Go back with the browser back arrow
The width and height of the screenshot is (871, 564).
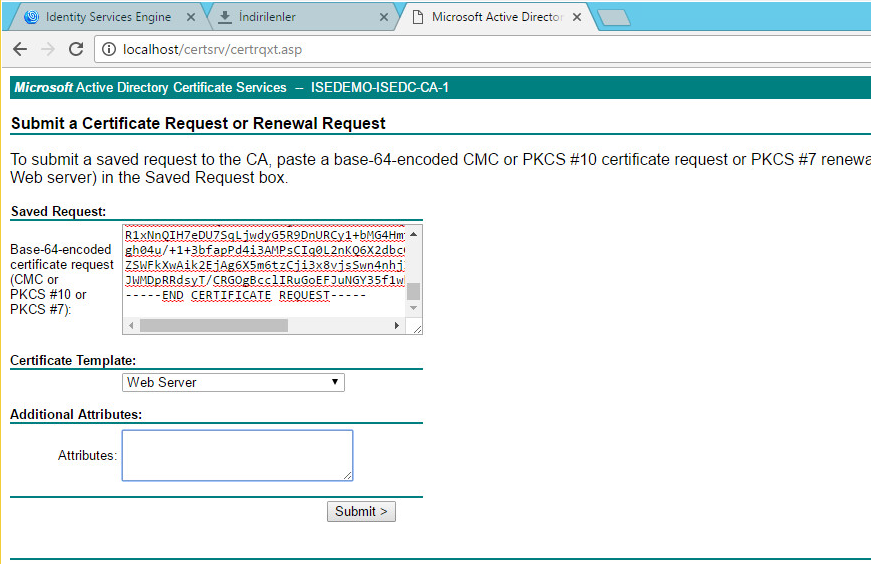tap(20, 49)
